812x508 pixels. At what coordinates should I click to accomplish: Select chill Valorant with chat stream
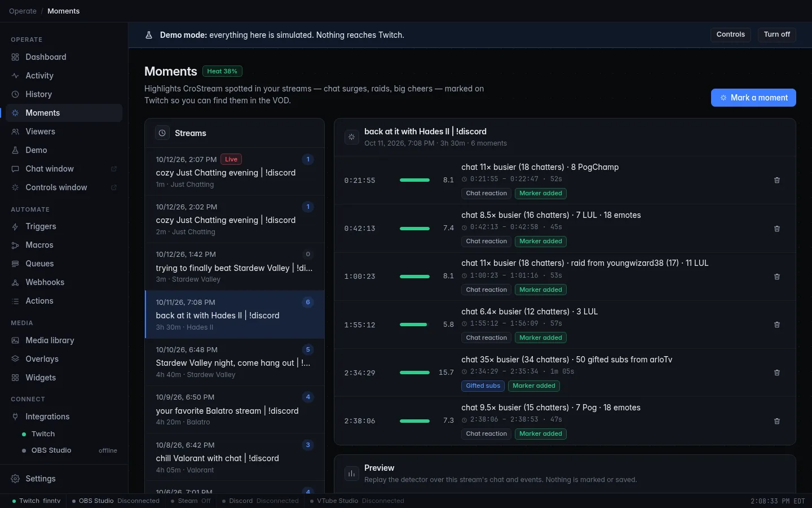pyautogui.click(x=235, y=457)
